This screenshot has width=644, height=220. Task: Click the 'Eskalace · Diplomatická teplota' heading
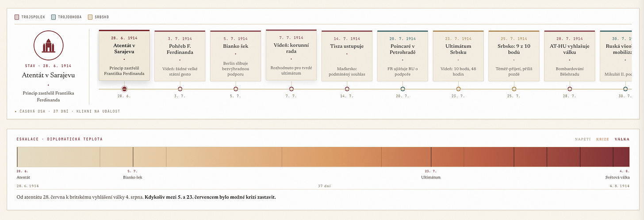(x=59, y=139)
